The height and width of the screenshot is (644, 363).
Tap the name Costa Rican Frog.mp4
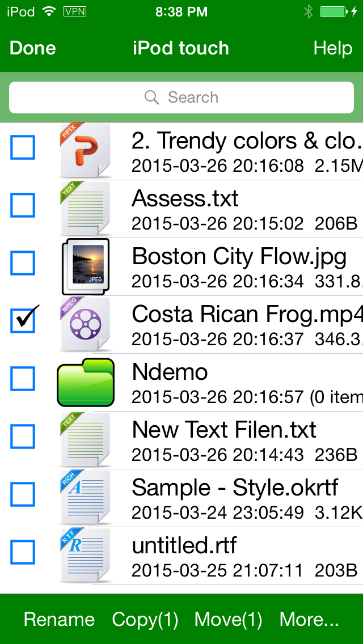[247, 315]
